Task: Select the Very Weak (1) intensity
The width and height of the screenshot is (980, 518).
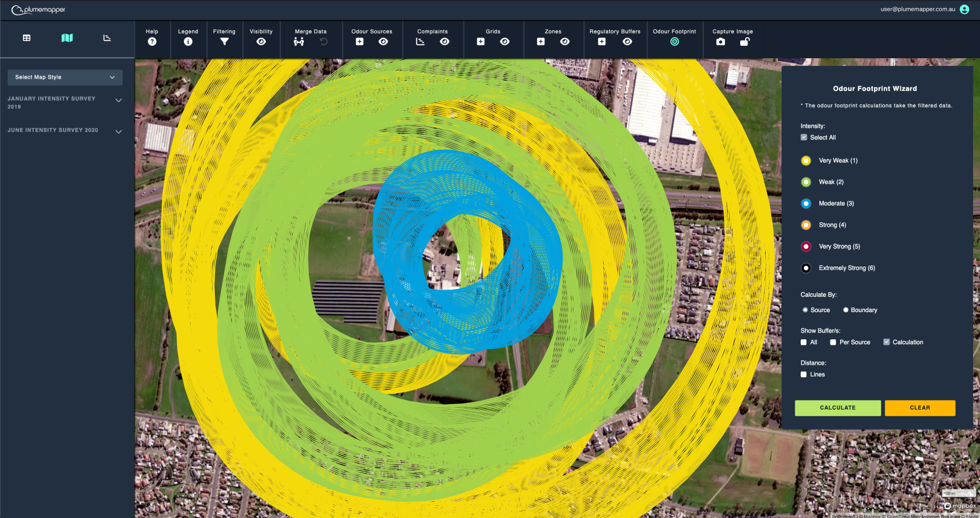Action: point(806,160)
